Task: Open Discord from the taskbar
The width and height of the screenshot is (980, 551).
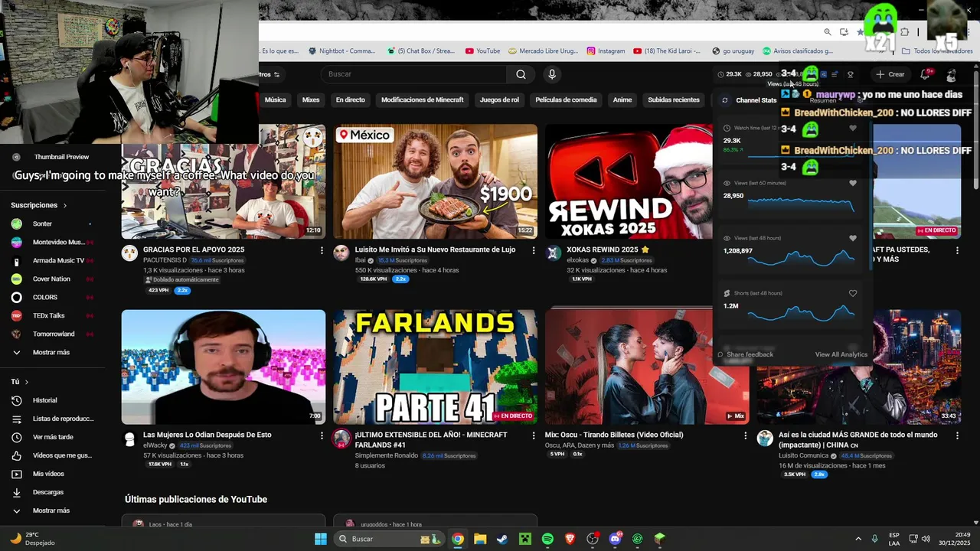Action: pyautogui.click(x=615, y=539)
